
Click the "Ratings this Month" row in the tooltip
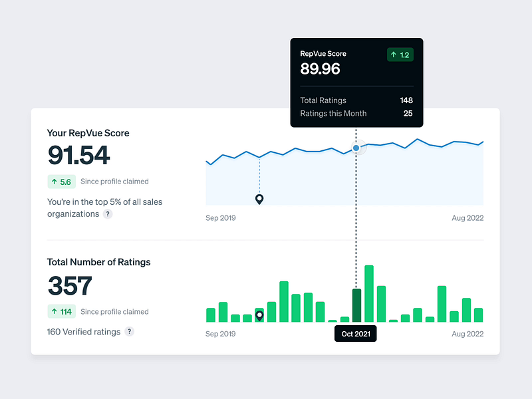[x=356, y=113]
